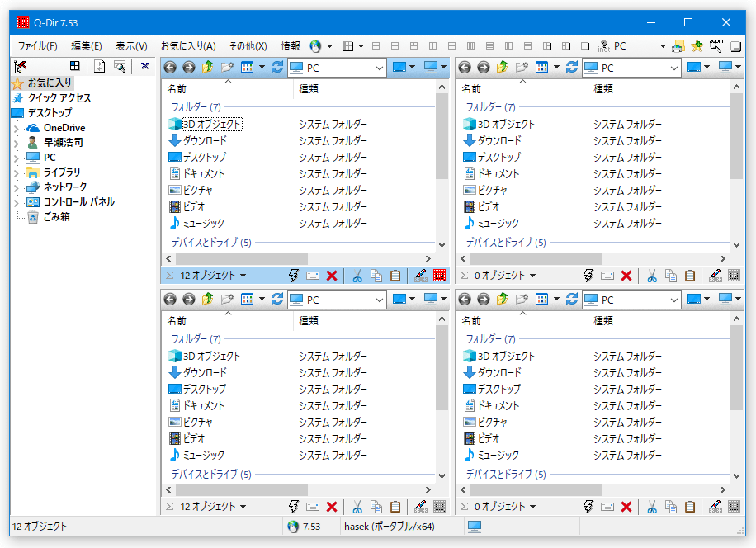Open the 情報 menu
Viewport: 756px width, 548px height.
click(291, 46)
